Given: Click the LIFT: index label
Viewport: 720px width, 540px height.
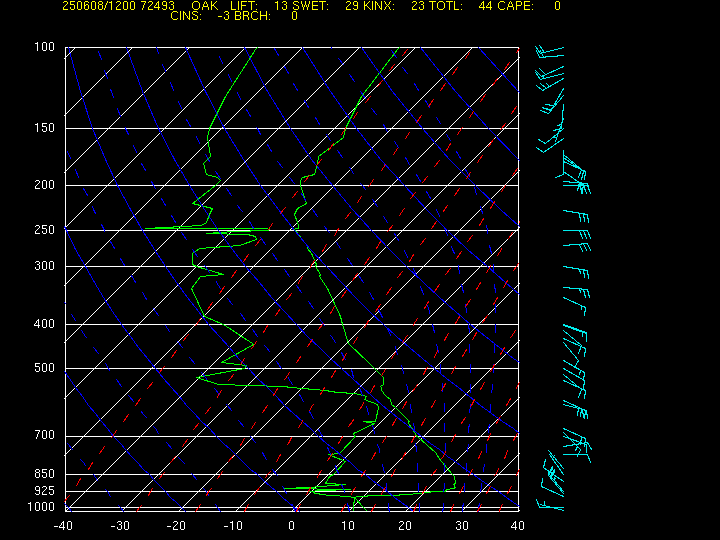Looking at the screenshot, I should [244, 6].
